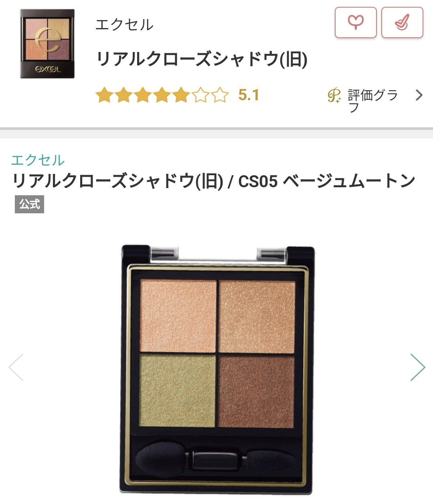Tap the エクセル brand name in header
Image resolution: width=433 pixels, height=504 pixels.
[124, 24]
